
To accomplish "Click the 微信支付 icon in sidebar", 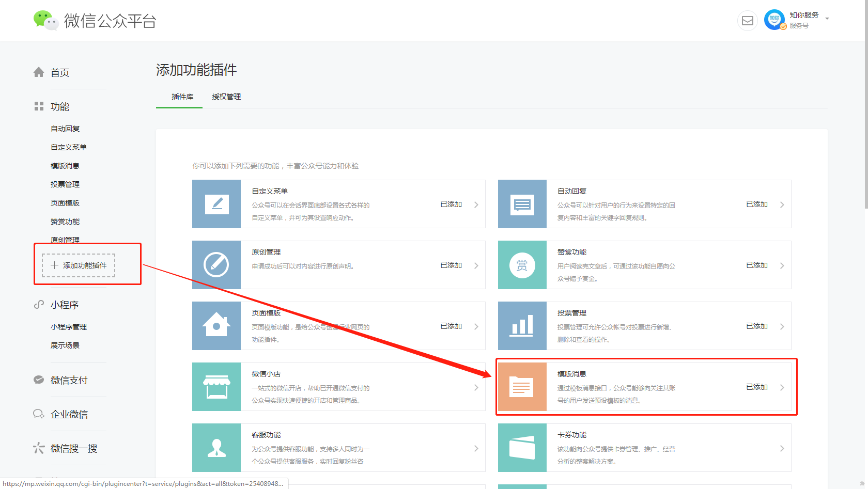I will [x=39, y=380].
